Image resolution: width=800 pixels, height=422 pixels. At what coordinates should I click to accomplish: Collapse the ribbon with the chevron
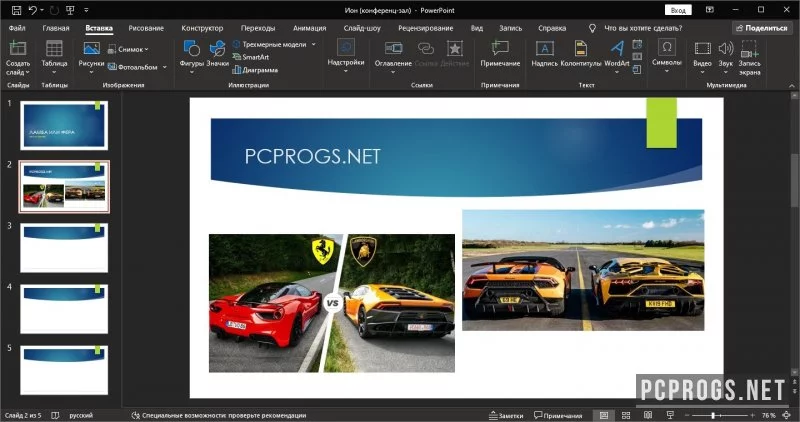click(x=792, y=85)
